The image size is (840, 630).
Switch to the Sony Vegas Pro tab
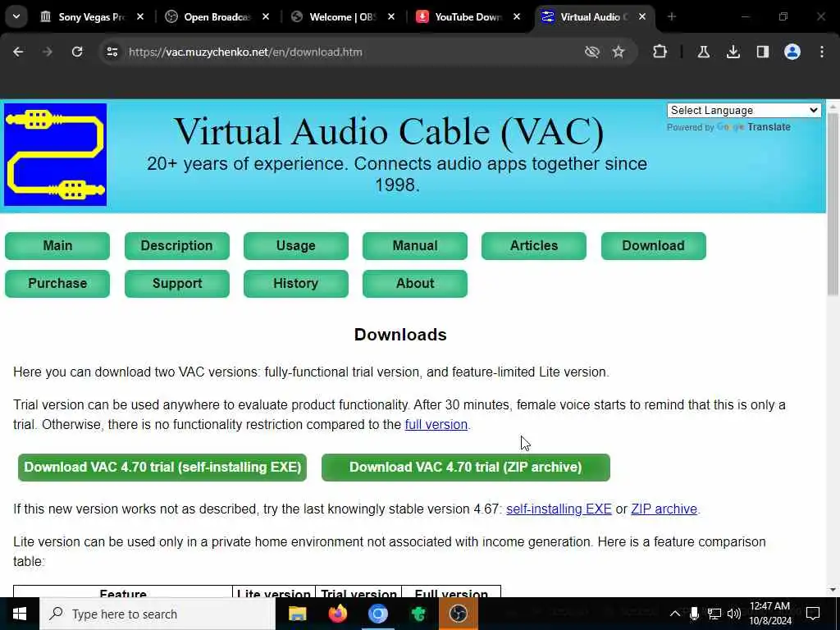[x=91, y=17]
